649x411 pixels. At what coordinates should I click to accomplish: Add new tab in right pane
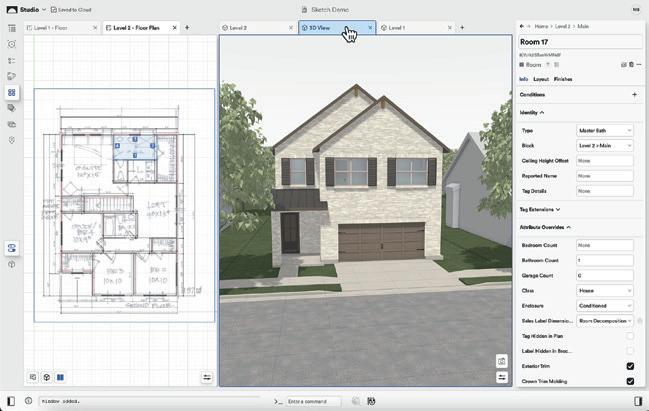462,28
